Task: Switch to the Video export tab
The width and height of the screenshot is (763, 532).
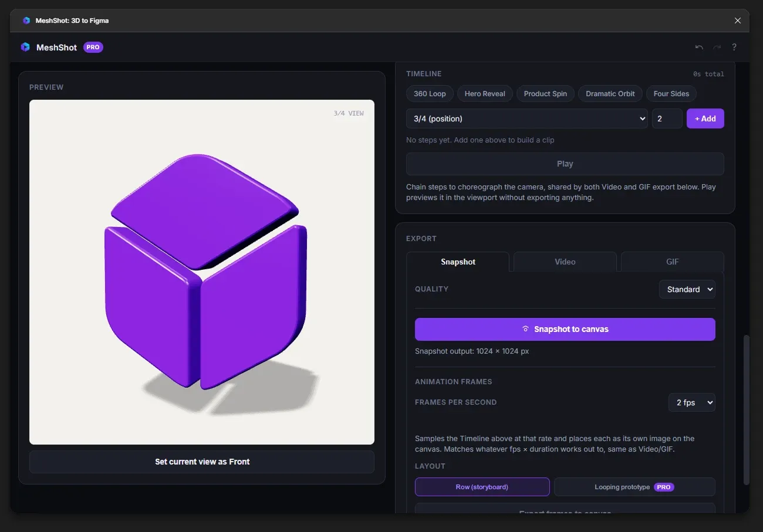Action: pos(565,262)
